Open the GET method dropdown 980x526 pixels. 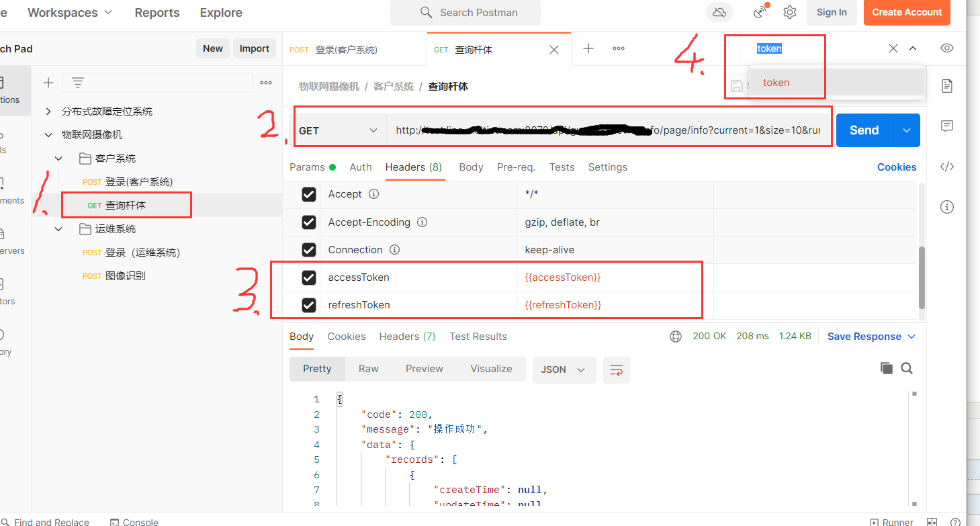339,131
